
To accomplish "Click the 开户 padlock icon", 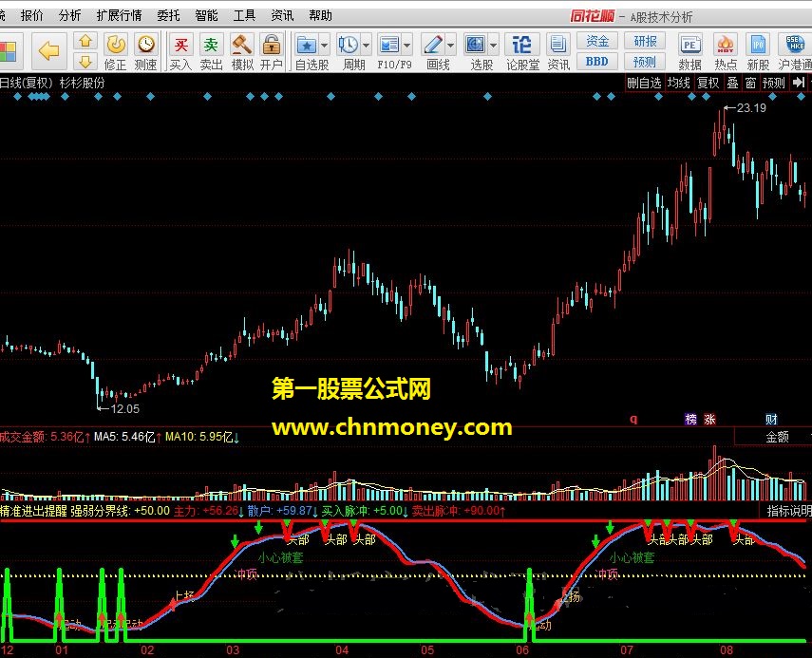I will pyautogui.click(x=272, y=45).
